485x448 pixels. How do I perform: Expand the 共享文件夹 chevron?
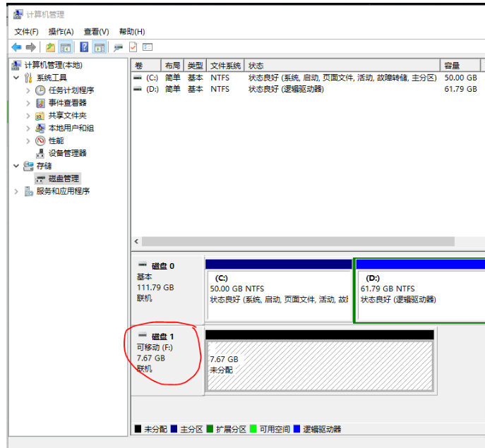(28, 116)
